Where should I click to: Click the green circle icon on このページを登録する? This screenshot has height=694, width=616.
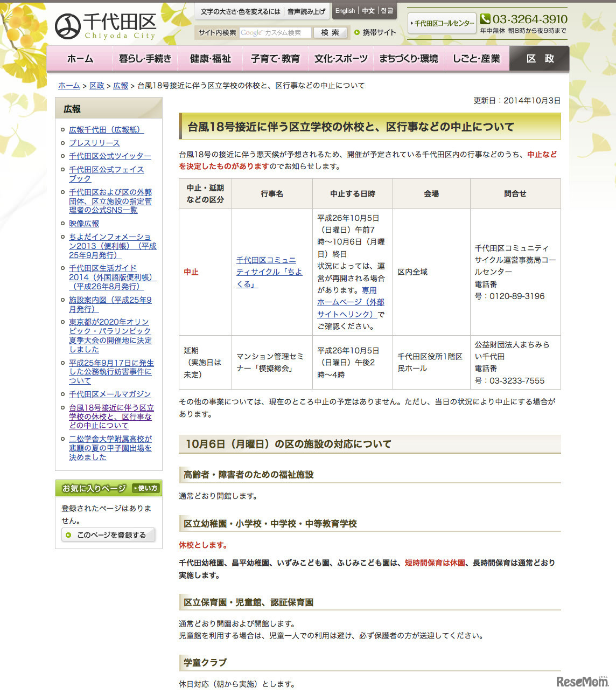pyautogui.click(x=68, y=535)
